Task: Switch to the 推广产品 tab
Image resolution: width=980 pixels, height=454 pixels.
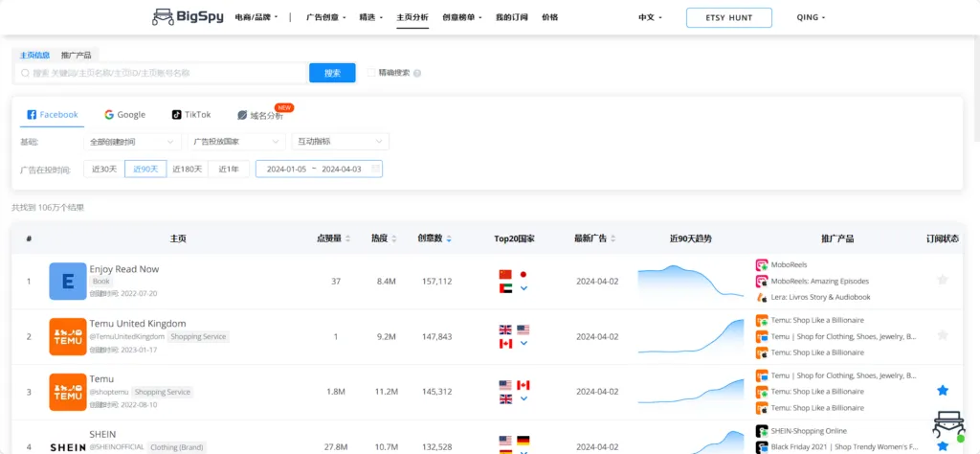Action: point(76,55)
